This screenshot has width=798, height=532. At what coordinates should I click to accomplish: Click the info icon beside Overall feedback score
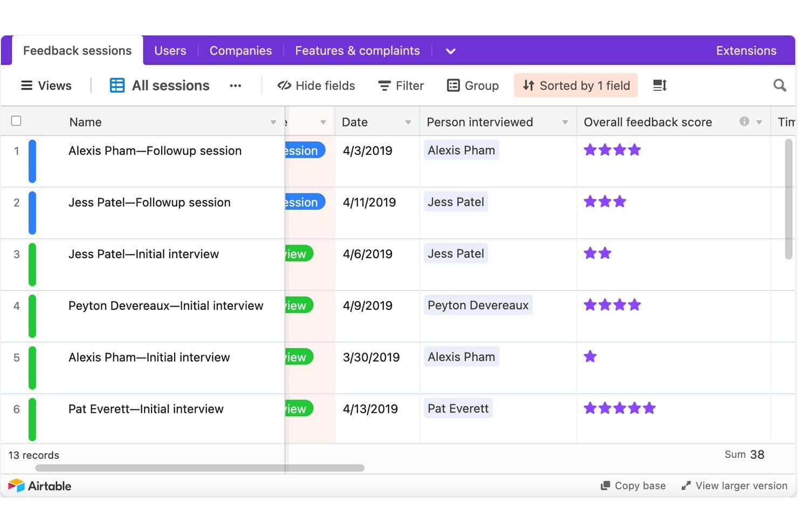[x=744, y=121]
